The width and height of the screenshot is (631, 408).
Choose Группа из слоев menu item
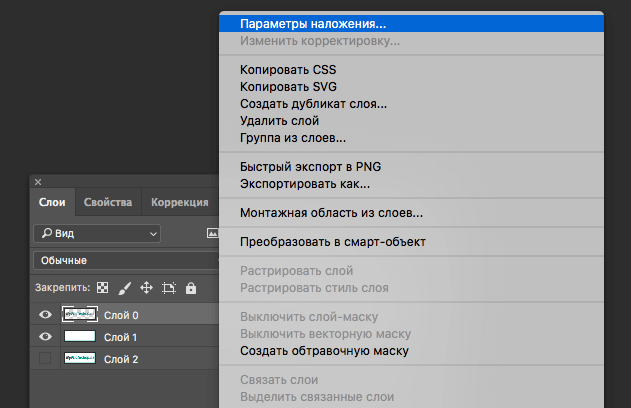[411, 138]
